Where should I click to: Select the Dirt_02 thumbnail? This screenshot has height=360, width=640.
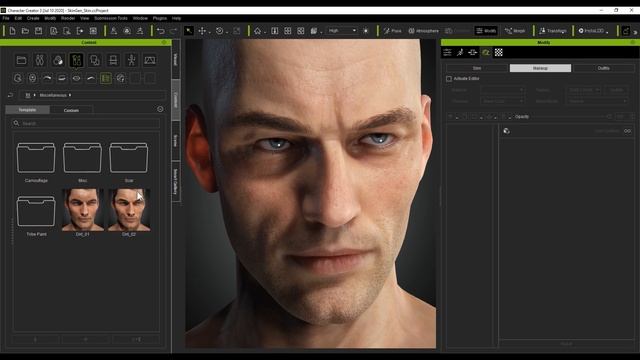pos(129,210)
